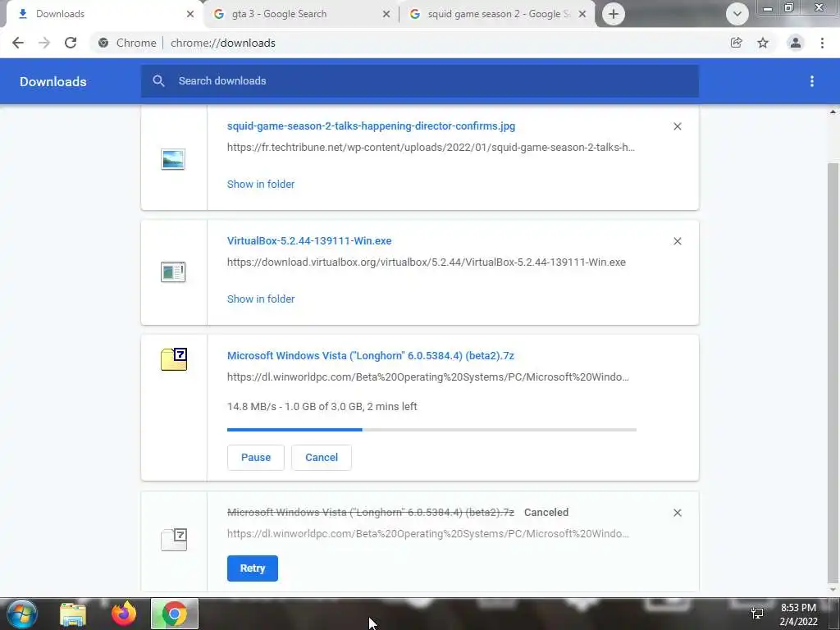This screenshot has width=840, height=630.
Task: Click the '14.8 MB/s - 1.0 GB of 3.0 GB' status text
Action: pyautogui.click(x=322, y=407)
